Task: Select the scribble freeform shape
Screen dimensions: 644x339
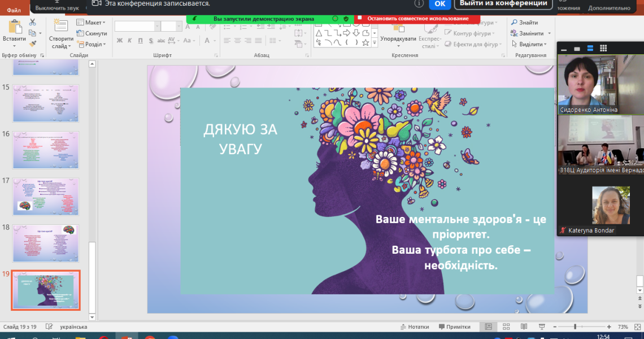Action: (x=319, y=42)
